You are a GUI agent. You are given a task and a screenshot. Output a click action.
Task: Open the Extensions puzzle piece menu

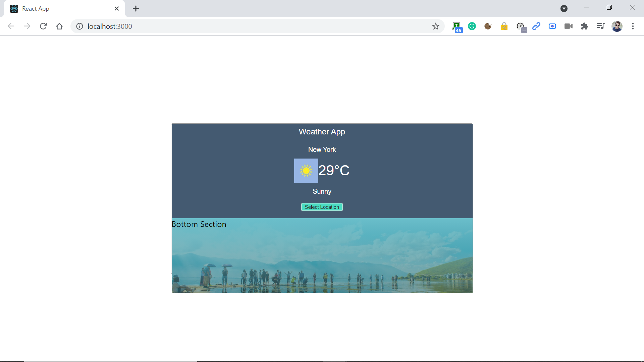click(x=585, y=26)
